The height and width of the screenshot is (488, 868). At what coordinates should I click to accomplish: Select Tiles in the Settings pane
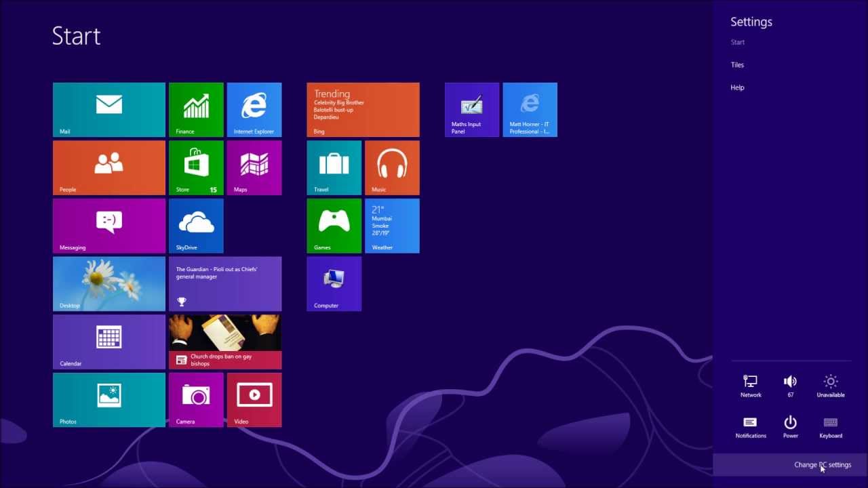click(x=737, y=65)
